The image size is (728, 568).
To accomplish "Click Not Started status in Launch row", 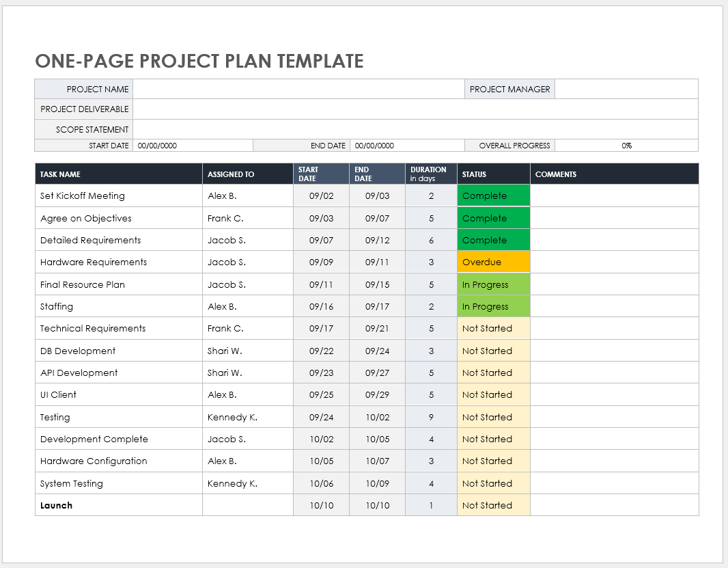I will 493,506.
